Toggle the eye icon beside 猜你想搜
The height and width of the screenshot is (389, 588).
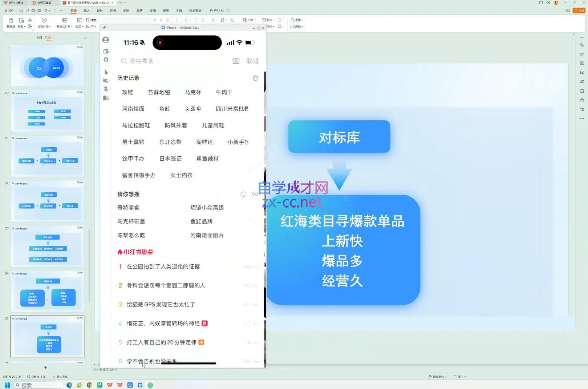(x=255, y=194)
